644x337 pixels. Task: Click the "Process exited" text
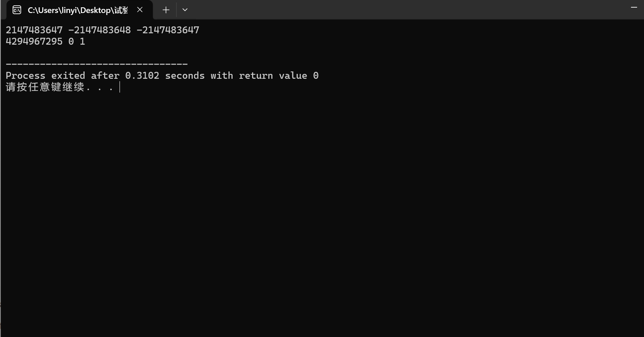tap(45, 76)
